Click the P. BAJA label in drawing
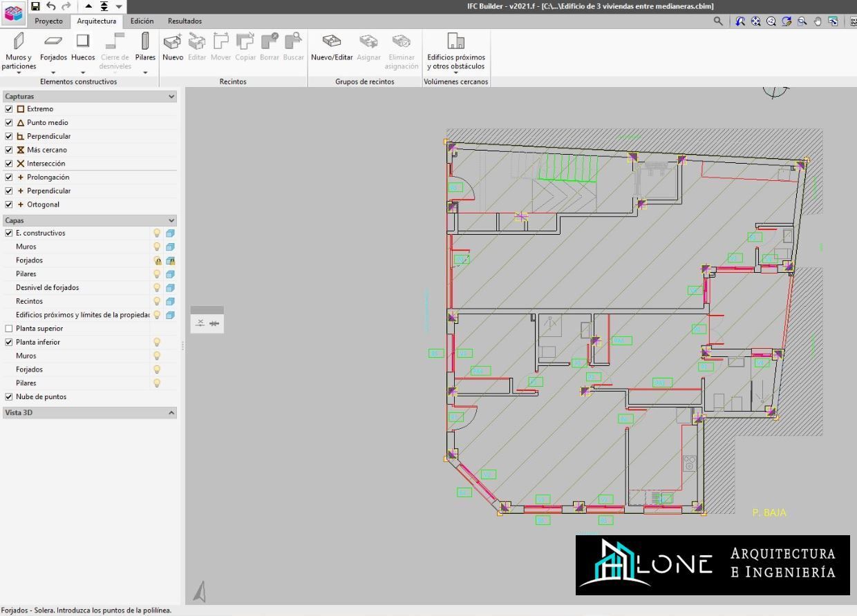 click(769, 512)
